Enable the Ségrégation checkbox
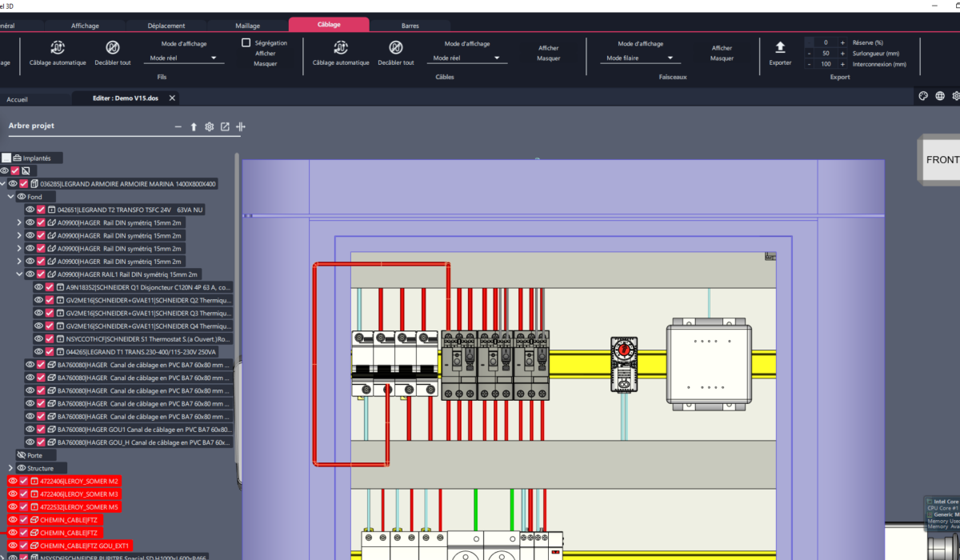960x560 pixels. pyautogui.click(x=246, y=42)
